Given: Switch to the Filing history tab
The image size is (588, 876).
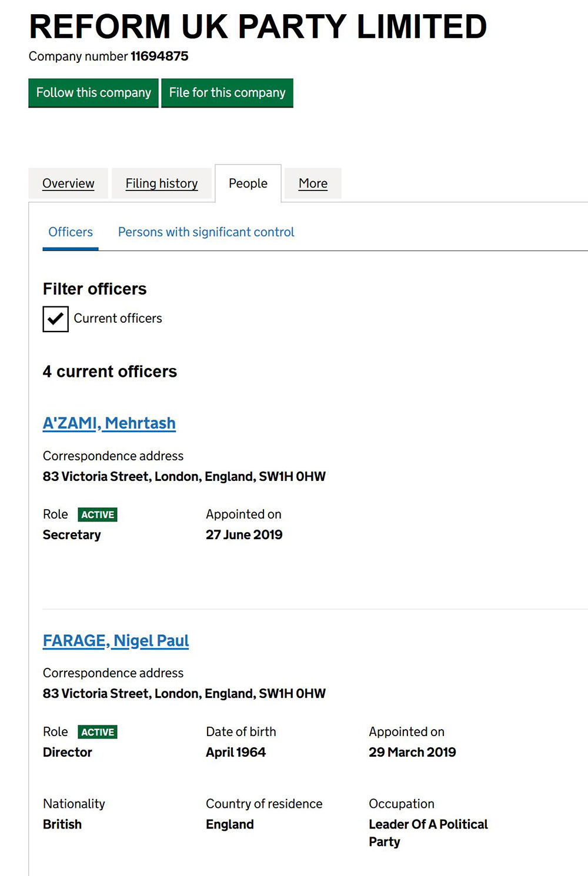Looking at the screenshot, I should coord(162,183).
